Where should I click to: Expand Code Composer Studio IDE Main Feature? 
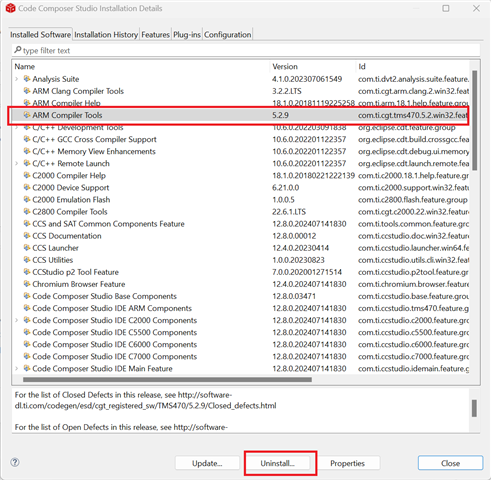(x=17, y=368)
